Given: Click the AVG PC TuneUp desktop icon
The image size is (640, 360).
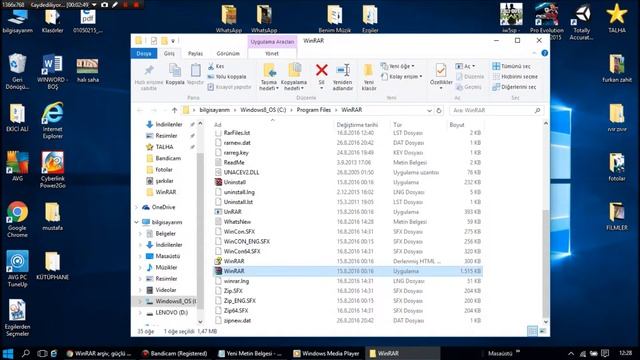Looking at the screenshot, I should click(17, 269).
